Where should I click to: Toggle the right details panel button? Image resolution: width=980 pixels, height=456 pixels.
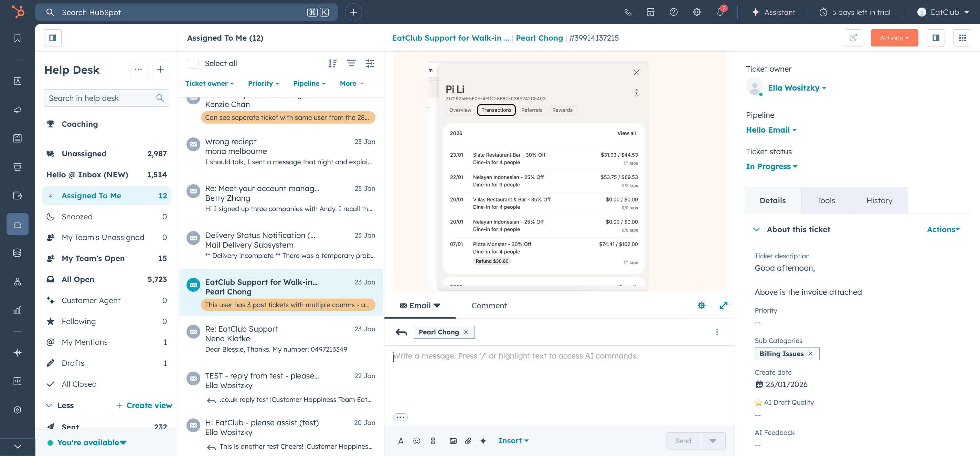point(936,38)
